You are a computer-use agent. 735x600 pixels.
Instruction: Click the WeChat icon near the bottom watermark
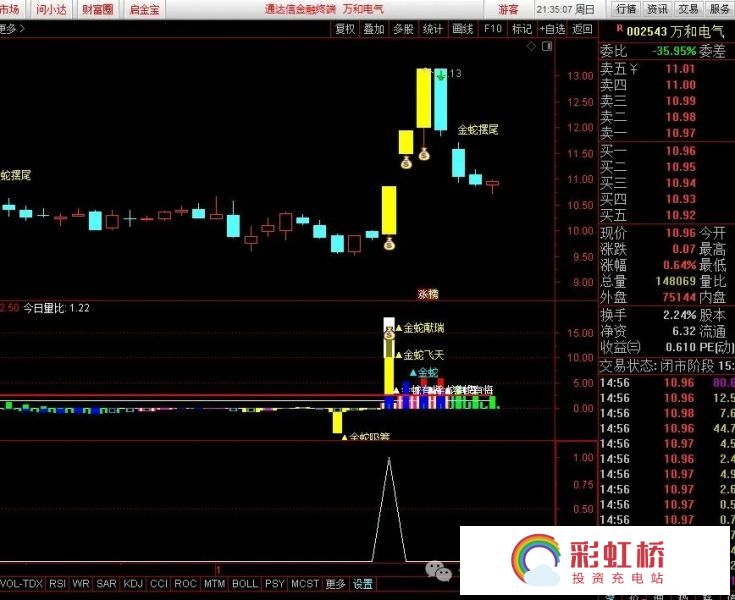click(x=437, y=571)
